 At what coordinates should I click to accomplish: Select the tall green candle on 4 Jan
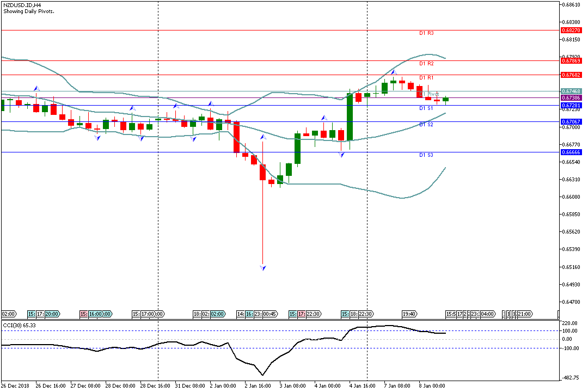[x=350, y=117]
